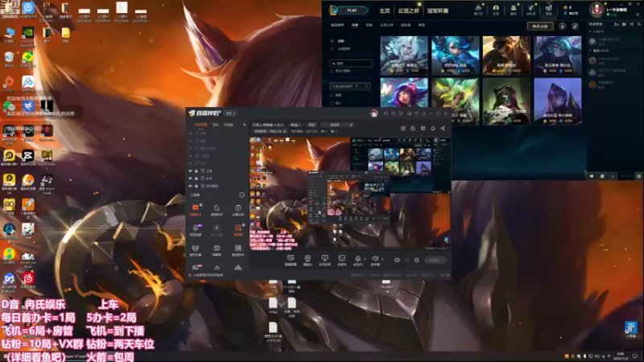
Task: Open the pass triangle icon in League top bar
Action: [478, 10]
